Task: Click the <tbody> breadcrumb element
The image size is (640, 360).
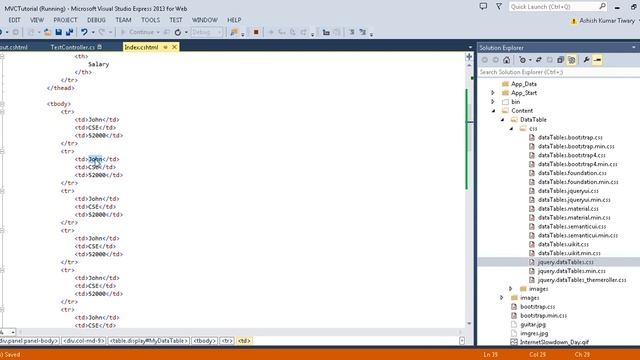Action: point(204,340)
